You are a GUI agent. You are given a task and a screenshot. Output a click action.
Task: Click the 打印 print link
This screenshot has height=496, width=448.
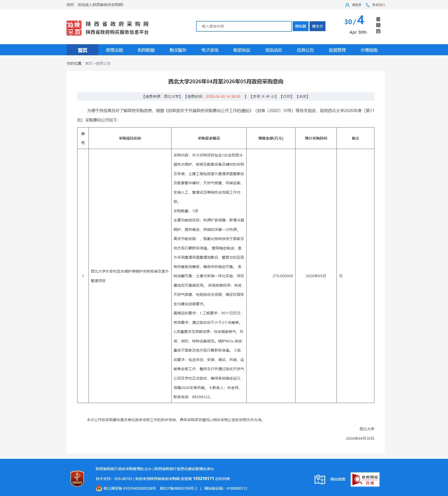point(287,97)
